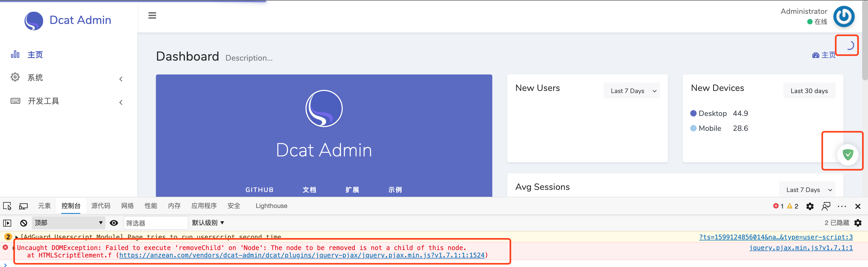Toggle the device toolbar emulation icon
Viewport: 868px width, 267px height.
[23, 206]
